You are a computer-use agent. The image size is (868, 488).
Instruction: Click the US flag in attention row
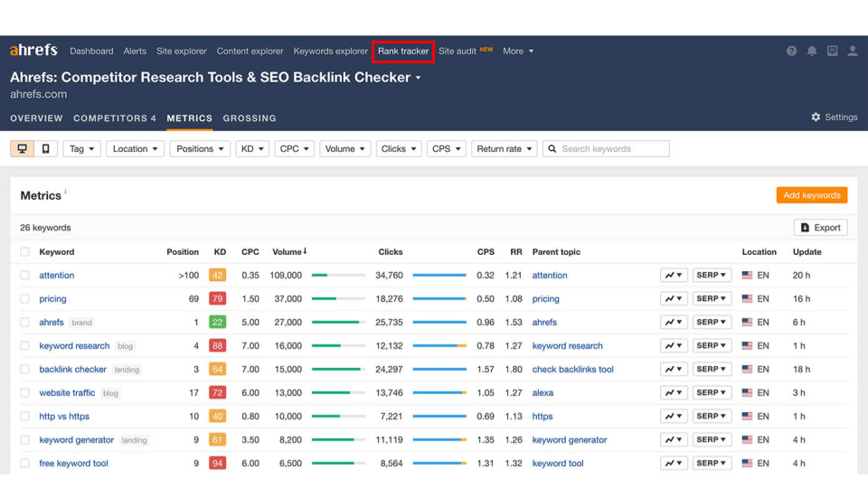tap(748, 275)
